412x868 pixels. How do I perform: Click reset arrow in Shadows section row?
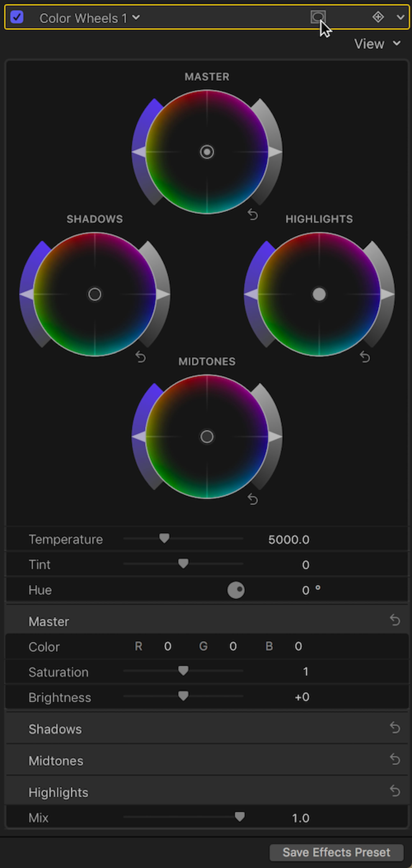(395, 728)
